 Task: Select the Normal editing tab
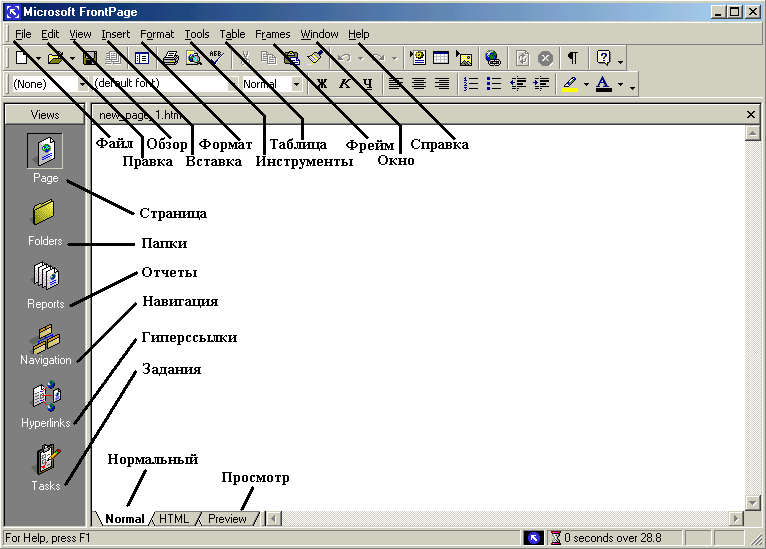tap(125, 519)
